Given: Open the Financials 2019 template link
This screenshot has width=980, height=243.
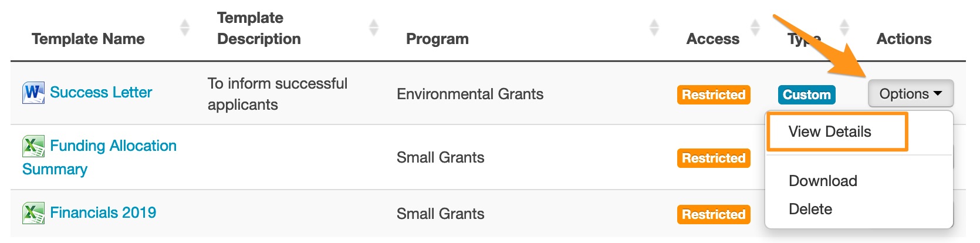Looking at the screenshot, I should pyautogui.click(x=103, y=212).
